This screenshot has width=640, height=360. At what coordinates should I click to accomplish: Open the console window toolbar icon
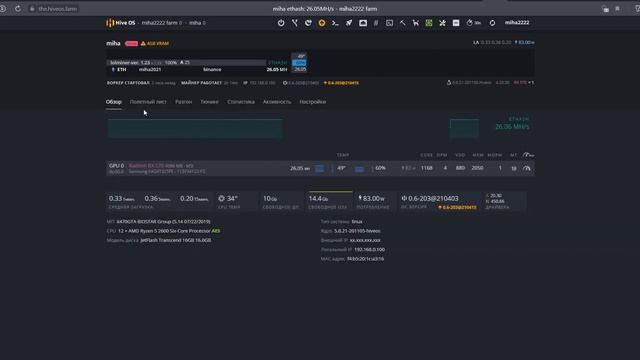tap(389, 23)
